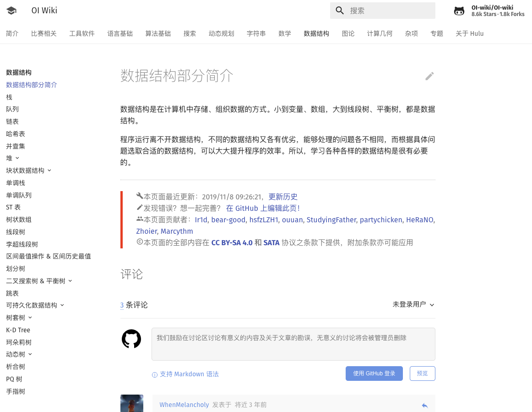Click WhenMelancholy's profile avatar
Image resolution: width=532 pixels, height=412 pixels.
point(131,403)
